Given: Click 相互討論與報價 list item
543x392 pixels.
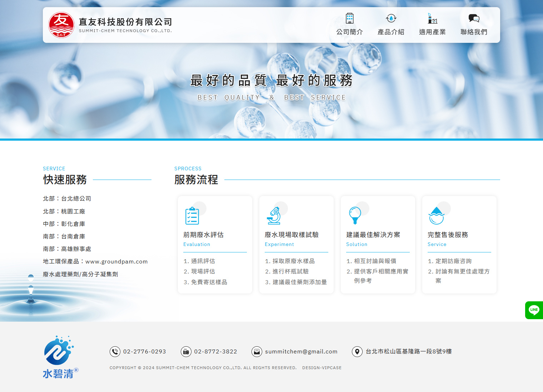Looking at the screenshot, I should coord(375,261).
